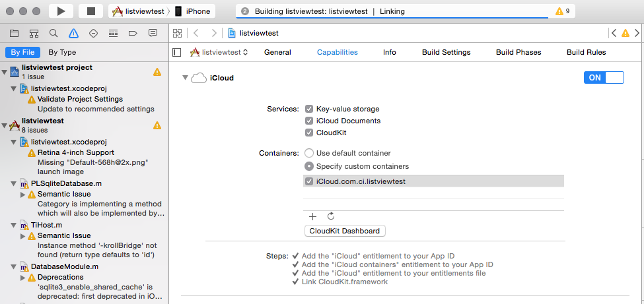Open the Build Phases tab
The image size is (644, 304).
(x=519, y=52)
